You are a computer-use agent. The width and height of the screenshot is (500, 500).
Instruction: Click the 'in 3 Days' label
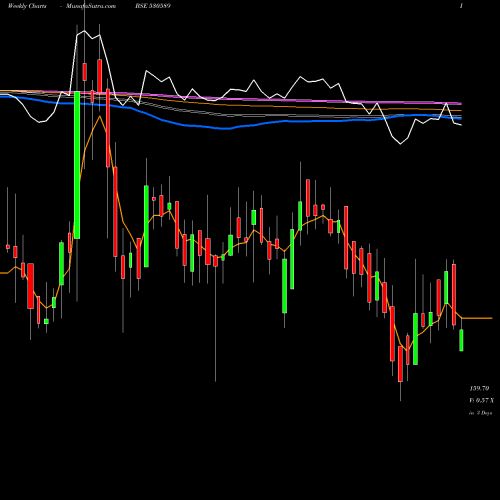(x=480, y=413)
